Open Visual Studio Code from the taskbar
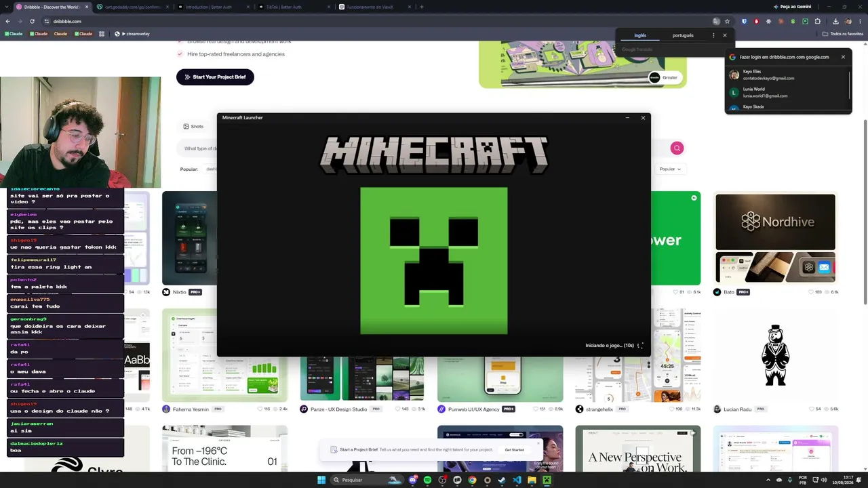This screenshot has width=868, height=488. coord(517,480)
